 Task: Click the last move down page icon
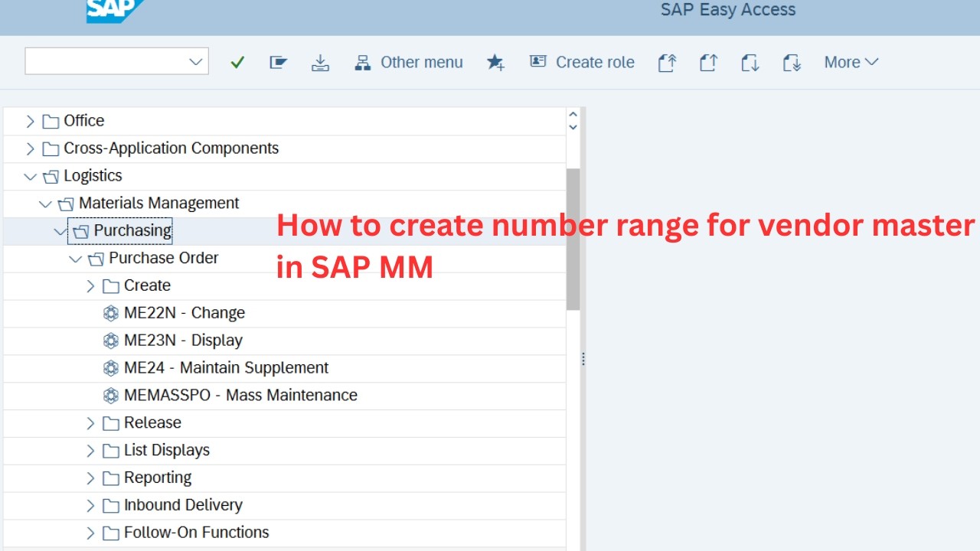792,63
